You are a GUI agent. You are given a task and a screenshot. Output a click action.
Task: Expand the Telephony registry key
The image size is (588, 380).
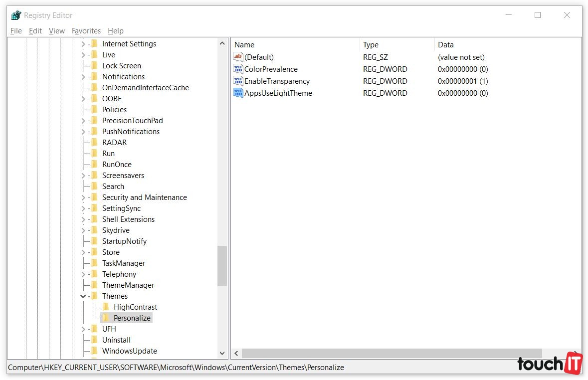coord(83,274)
